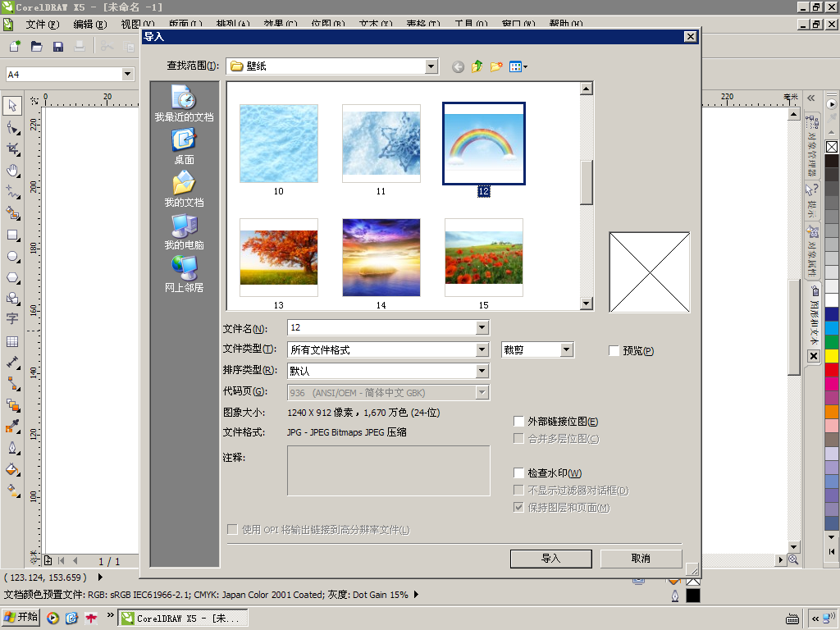Open My Recent Documents location
The height and width of the screenshot is (630, 840).
click(185, 103)
